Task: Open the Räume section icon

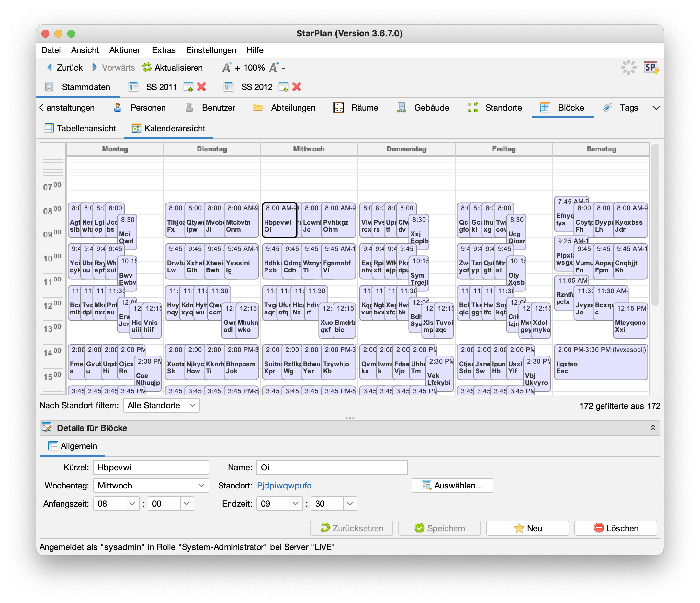Action: tap(339, 108)
